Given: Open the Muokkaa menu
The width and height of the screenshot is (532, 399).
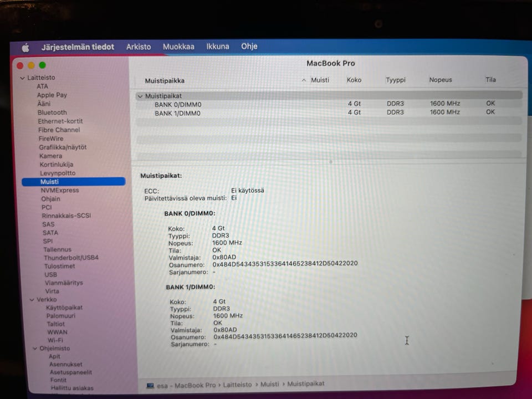Looking at the screenshot, I should tap(178, 47).
